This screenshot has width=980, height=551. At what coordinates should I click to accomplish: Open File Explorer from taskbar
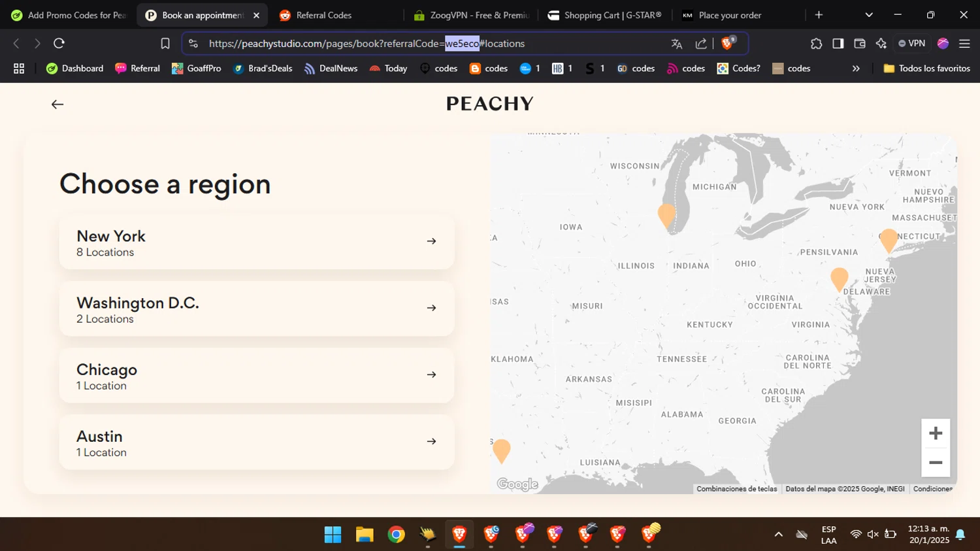[365, 535]
